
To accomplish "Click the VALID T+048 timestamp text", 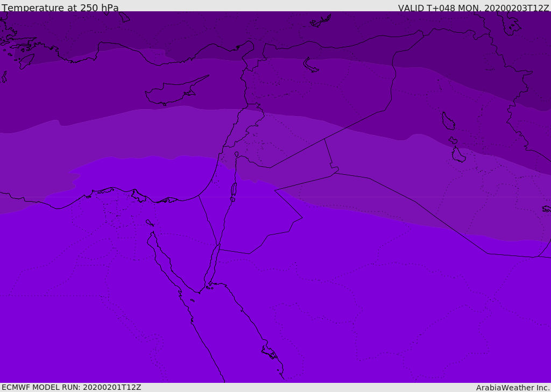I will (x=474, y=8).
